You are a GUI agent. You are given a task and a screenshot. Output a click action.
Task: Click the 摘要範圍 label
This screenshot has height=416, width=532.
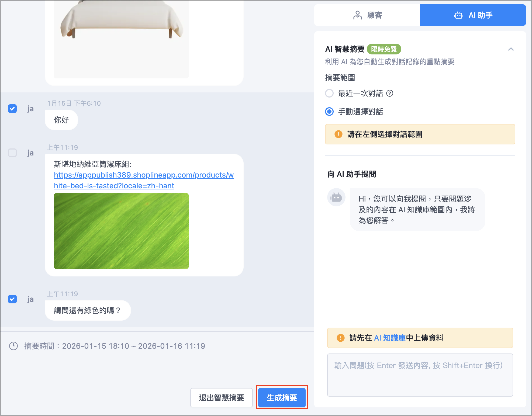tap(340, 78)
